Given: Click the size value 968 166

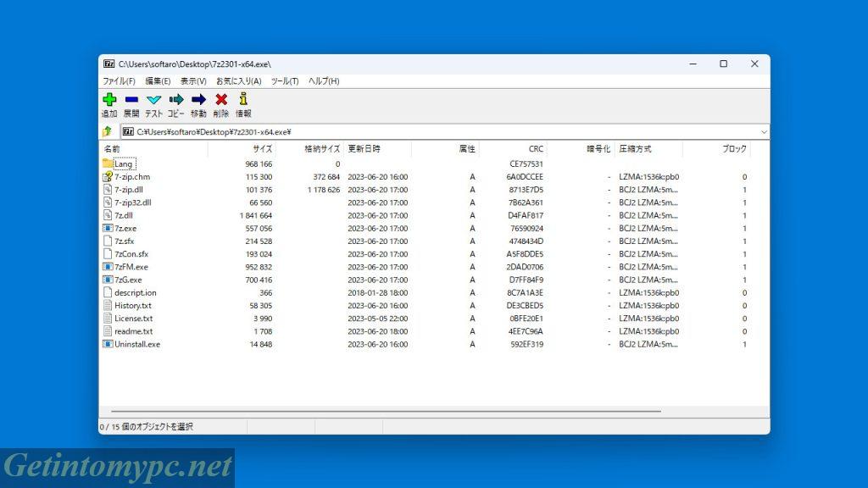Looking at the screenshot, I should (259, 164).
